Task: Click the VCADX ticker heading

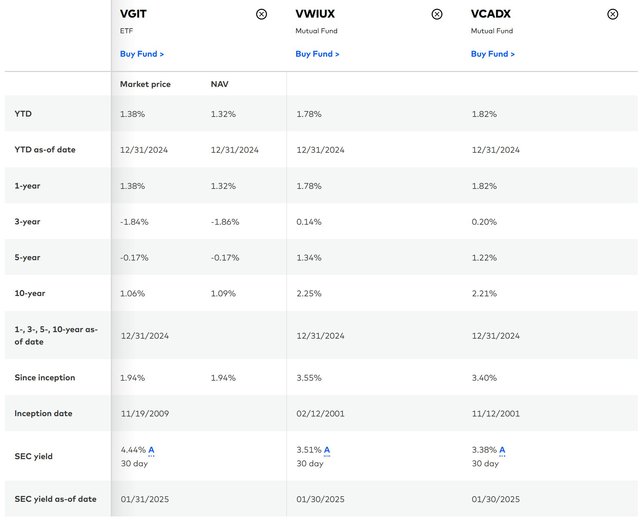Action: click(491, 14)
